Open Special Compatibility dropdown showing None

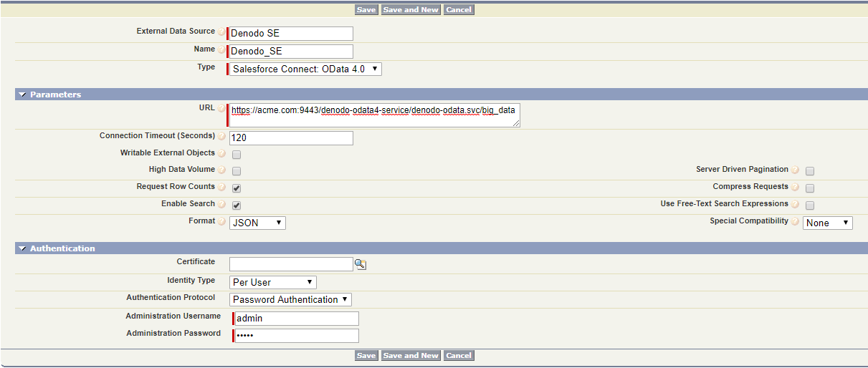[828, 223]
